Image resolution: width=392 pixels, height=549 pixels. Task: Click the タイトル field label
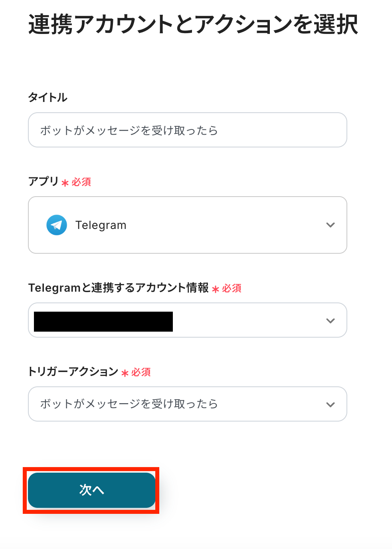coord(48,97)
